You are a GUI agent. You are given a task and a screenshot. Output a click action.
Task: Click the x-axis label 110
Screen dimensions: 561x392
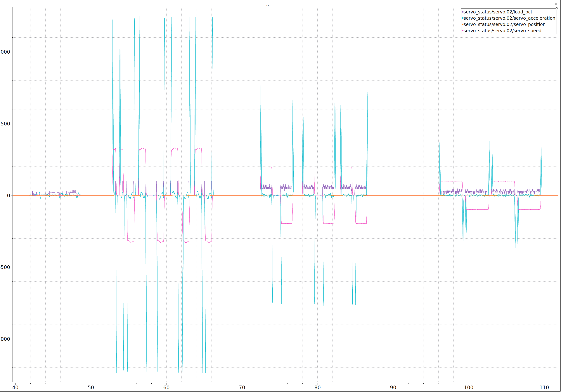(544, 388)
